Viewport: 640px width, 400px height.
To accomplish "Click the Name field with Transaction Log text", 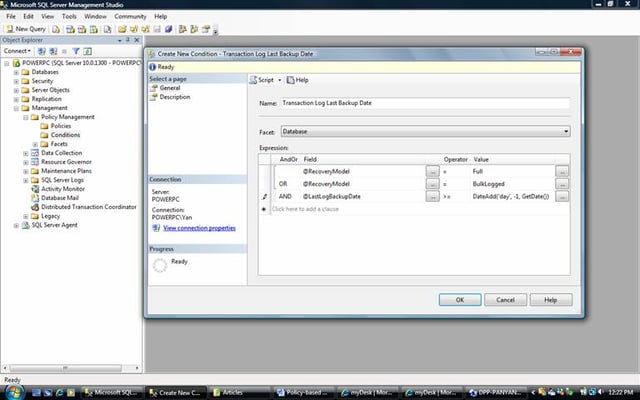I will [424, 103].
